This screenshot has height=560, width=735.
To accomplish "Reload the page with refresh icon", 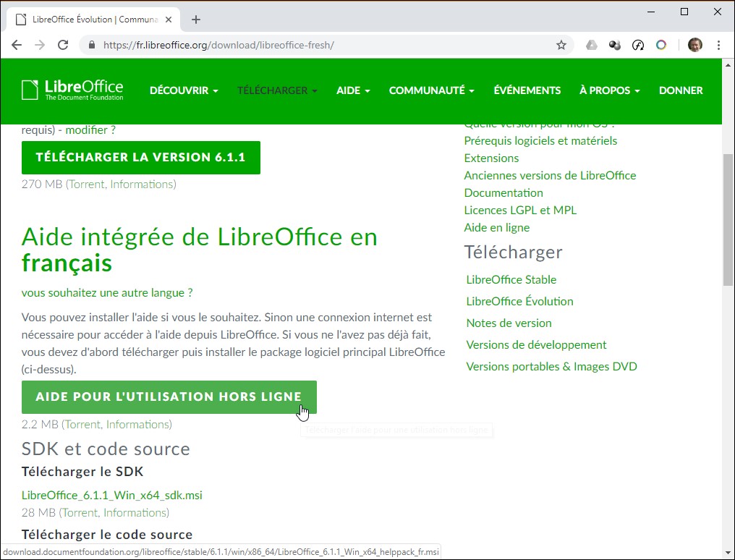I will (63, 45).
